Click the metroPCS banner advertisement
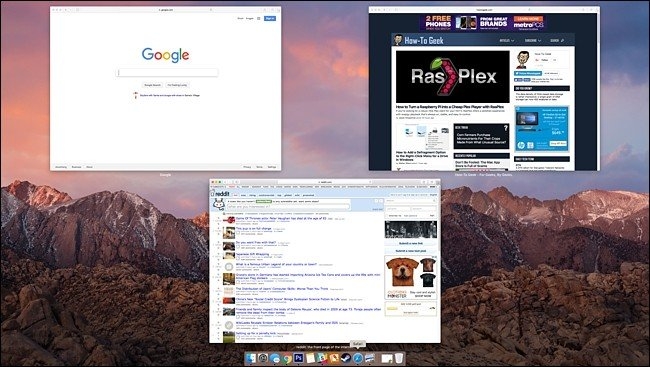This screenshot has width=650, height=367. pos(482,22)
